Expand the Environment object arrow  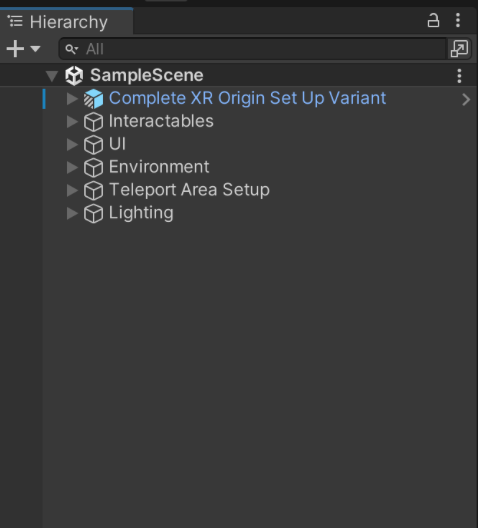pos(72,167)
